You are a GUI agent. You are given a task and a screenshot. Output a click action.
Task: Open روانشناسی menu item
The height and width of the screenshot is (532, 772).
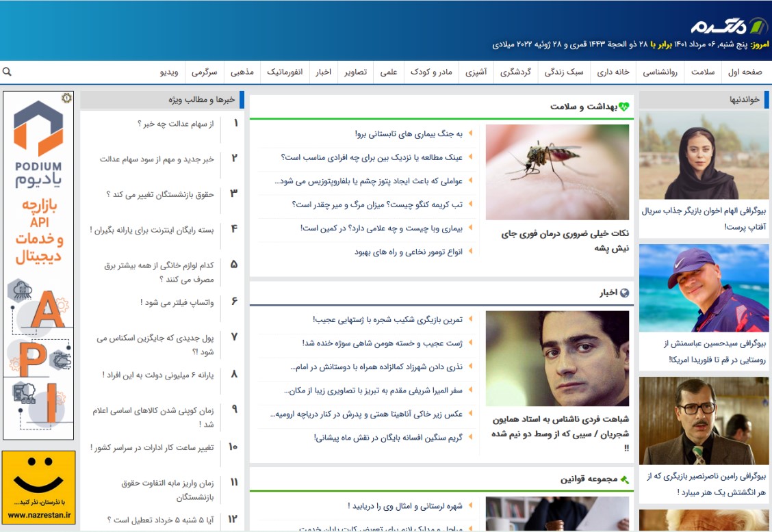[x=660, y=72]
